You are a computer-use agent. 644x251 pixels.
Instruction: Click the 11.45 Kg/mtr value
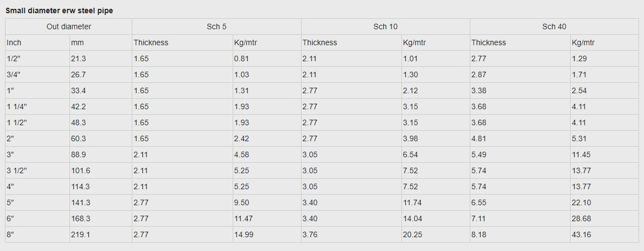pyautogui.click(x=604, y=155)
